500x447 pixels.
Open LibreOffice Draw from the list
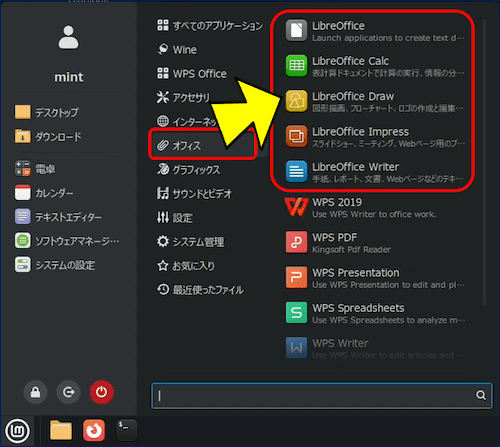click(x=375, y=101)
